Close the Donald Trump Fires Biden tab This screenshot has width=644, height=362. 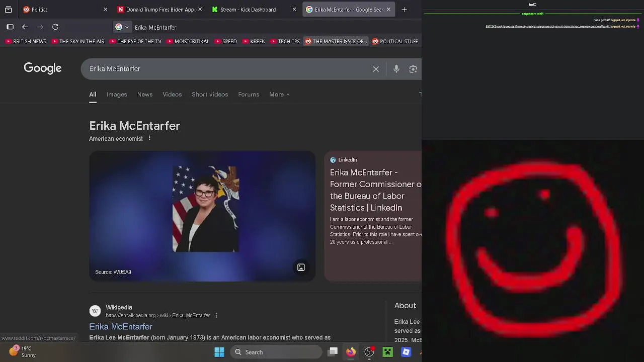tap(200, 10)
